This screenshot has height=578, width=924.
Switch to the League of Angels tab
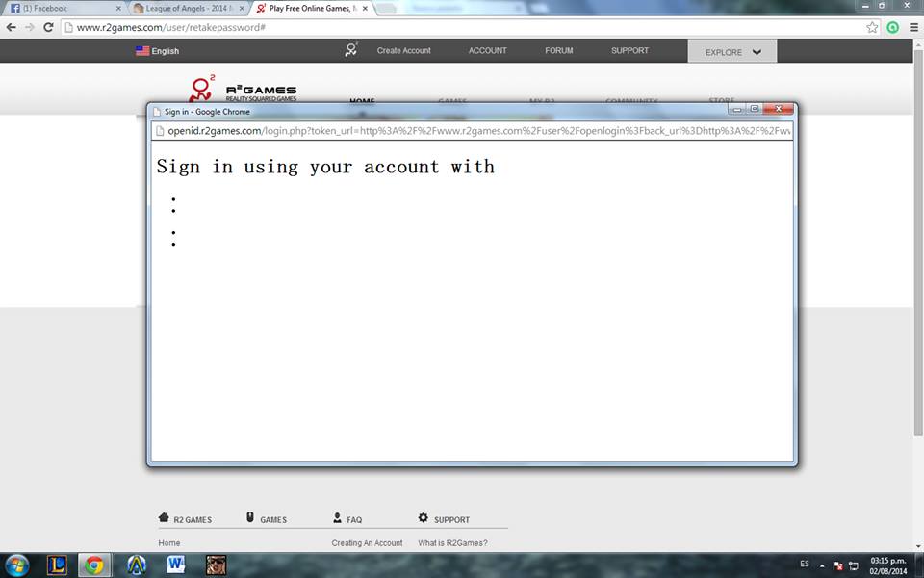click(186, 8)
